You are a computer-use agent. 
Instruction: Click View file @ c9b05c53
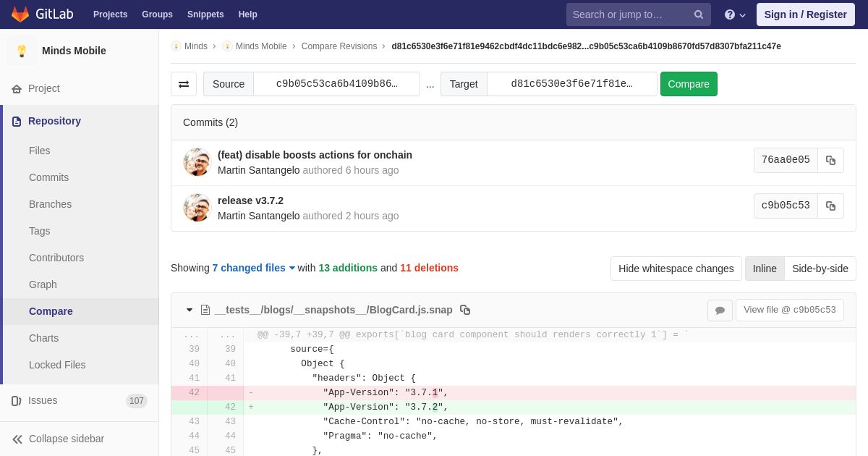click(790, 310)
